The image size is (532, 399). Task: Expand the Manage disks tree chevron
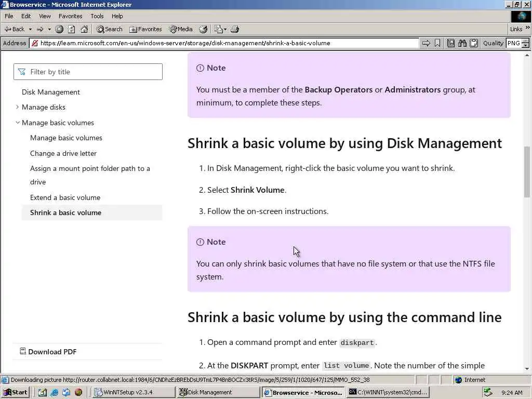tap(17, 107)
